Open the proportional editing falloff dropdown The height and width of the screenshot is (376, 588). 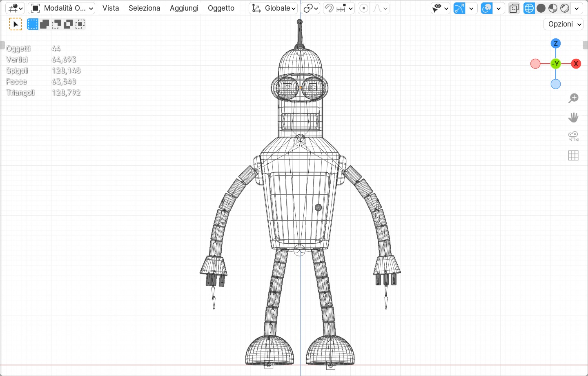(380, 8)
